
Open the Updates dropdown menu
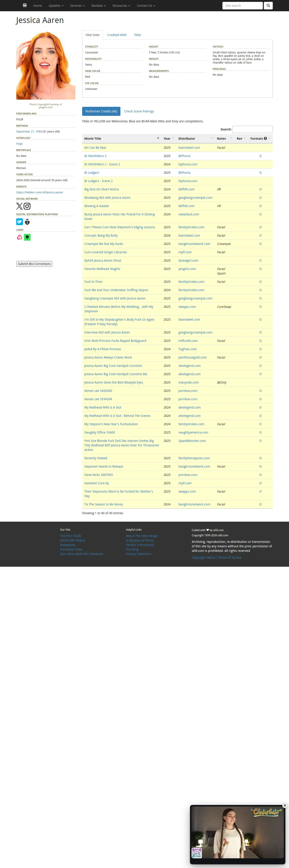[x=56, y=6]
